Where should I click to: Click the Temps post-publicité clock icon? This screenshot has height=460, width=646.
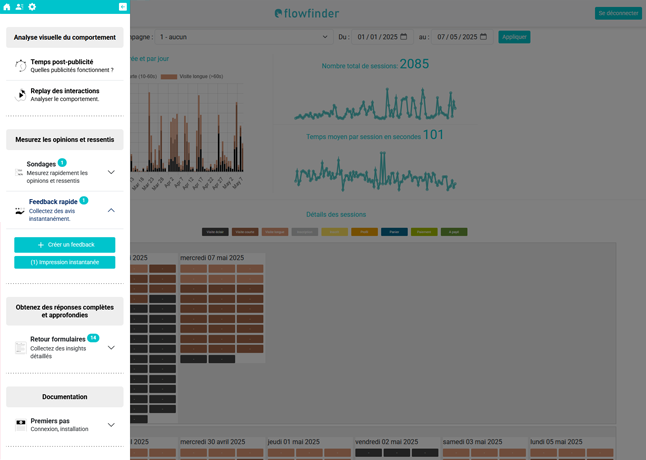pyautogui.click(x=21, y=65)
